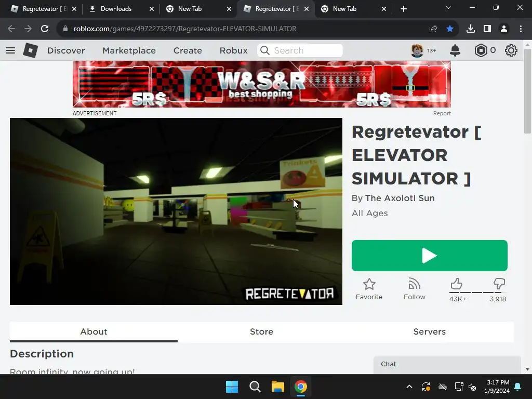The width and height of the screenshot is (532, 399).
Task: Go forward in browser history
Action: coord(28,29)
